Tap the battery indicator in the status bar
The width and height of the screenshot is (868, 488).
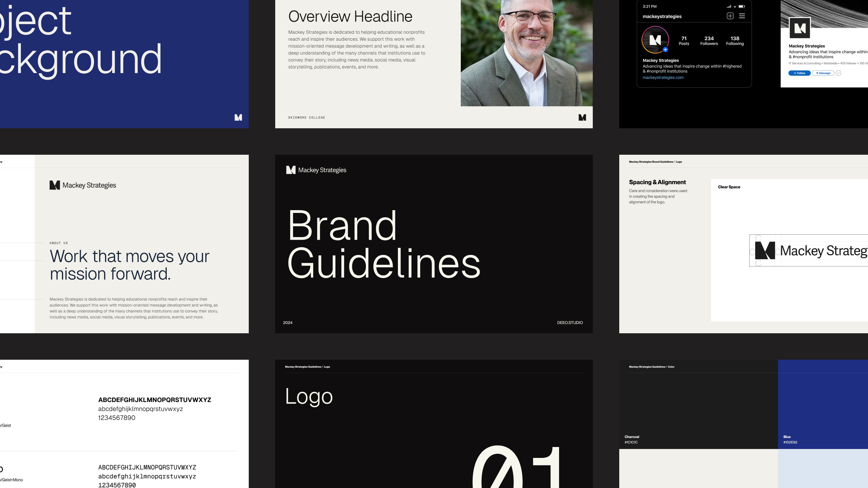tap(742, 6)
